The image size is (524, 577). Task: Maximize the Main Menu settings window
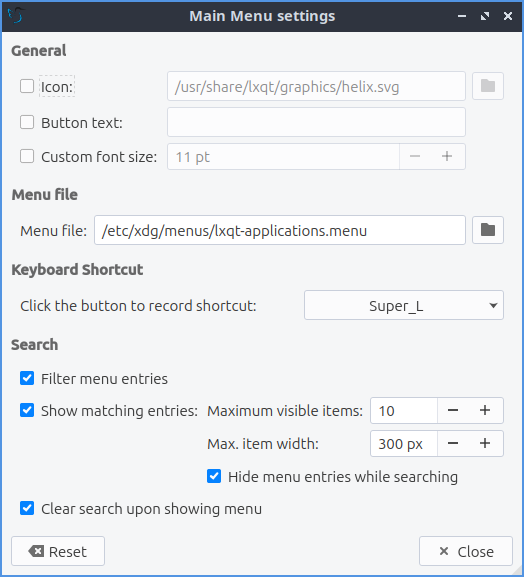pyautogui.click(x=485, y=16)
